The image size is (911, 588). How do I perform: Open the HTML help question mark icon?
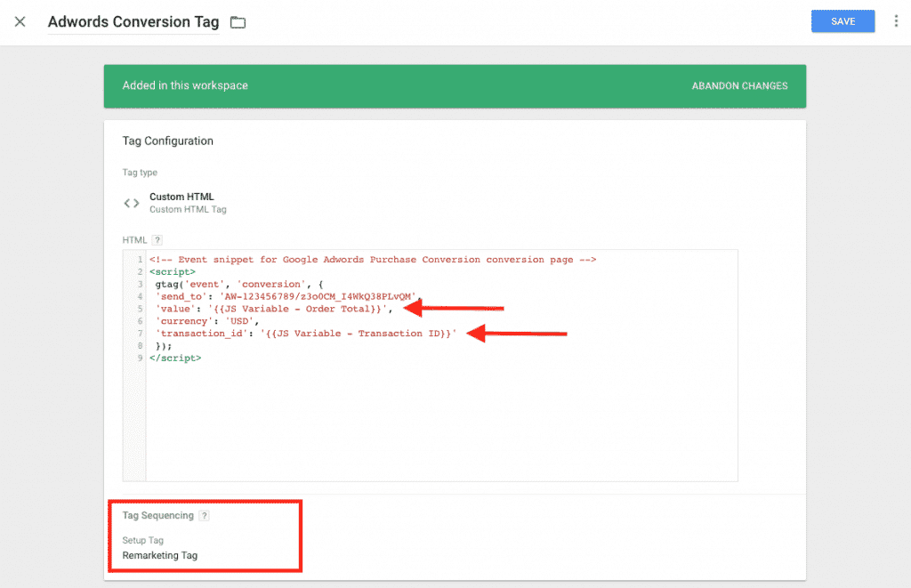pyautogui.click(x=157, y=240)
